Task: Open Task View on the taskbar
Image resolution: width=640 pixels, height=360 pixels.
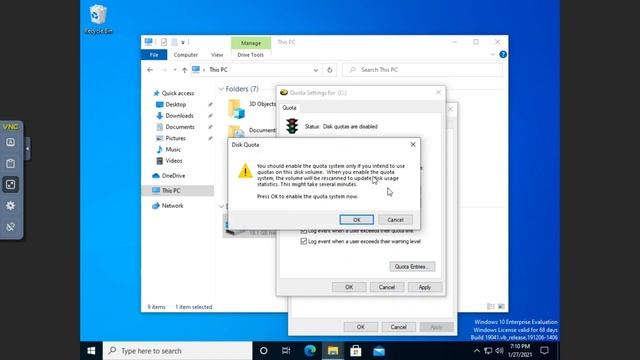Action: point(286,351)
